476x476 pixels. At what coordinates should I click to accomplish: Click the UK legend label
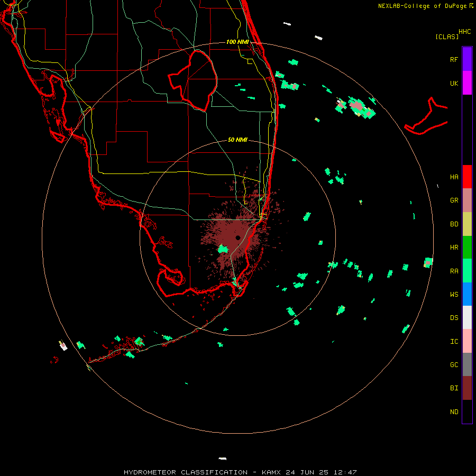click(454, 83)
